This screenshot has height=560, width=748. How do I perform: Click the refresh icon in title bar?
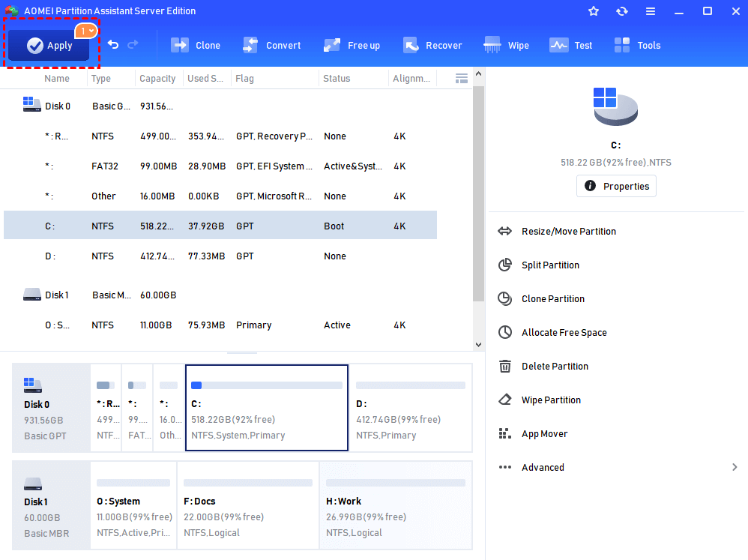coord(622,11)
